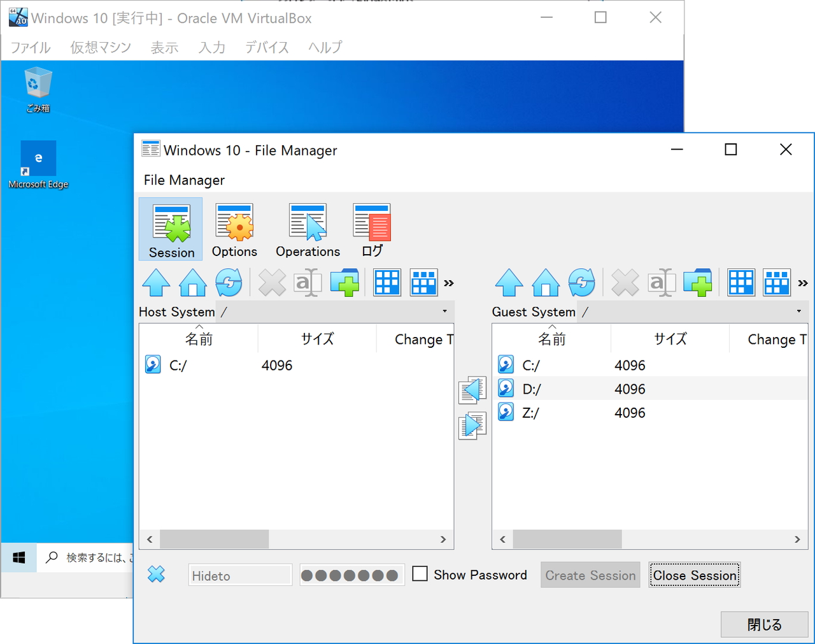
Task: Click the Host System horizontal scrollbar thumb
Action: pyautogui.click(x=214, y=540)
